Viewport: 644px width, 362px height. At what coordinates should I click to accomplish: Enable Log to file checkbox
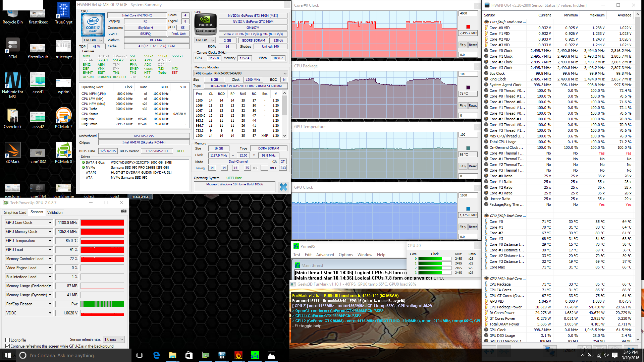click(x=8, y=340)
